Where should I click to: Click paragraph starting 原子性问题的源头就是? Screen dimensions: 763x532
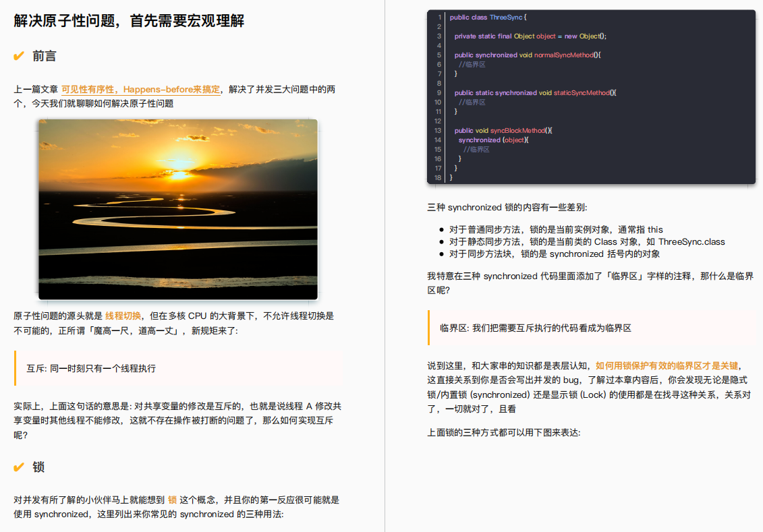tap(174, 324)
